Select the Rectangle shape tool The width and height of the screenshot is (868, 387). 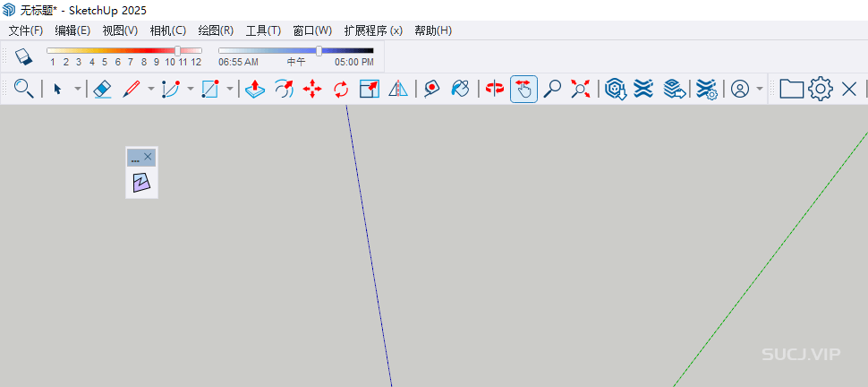pos(210,89)
